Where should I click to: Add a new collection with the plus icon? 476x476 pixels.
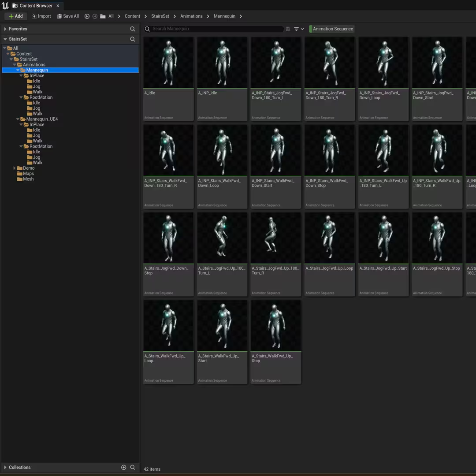pos(123,467)
